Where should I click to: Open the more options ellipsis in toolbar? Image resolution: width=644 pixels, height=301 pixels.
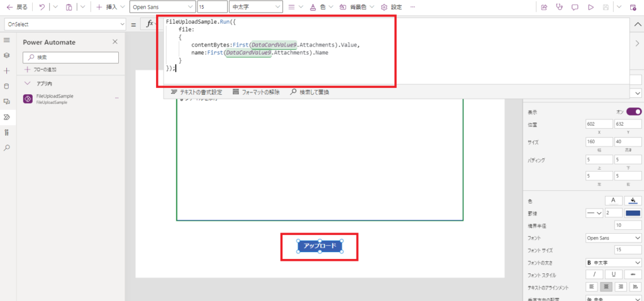(413, 7)
